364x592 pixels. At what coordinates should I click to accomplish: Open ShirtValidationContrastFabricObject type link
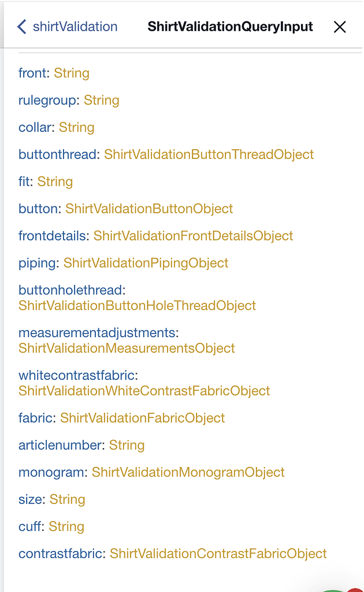point(218,554)
